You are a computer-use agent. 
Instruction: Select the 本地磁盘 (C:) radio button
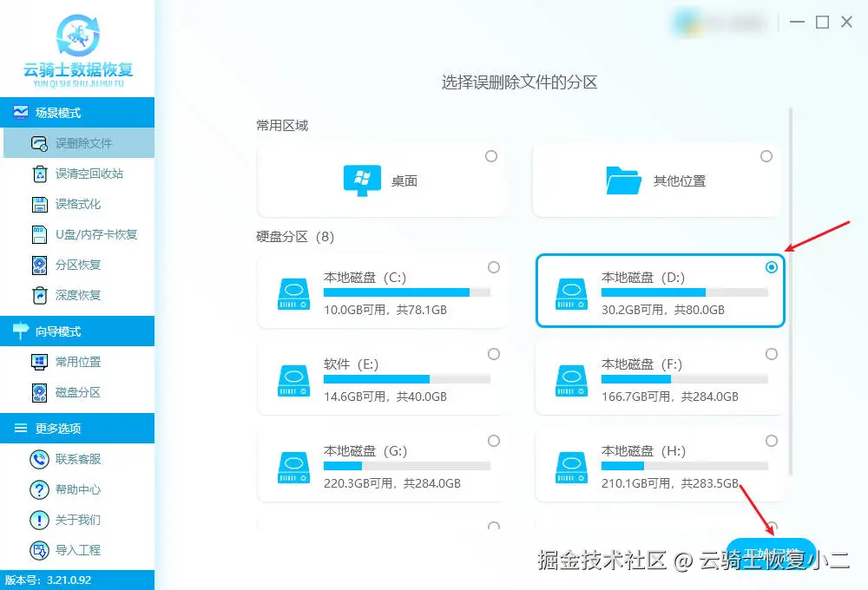[494, 267]
